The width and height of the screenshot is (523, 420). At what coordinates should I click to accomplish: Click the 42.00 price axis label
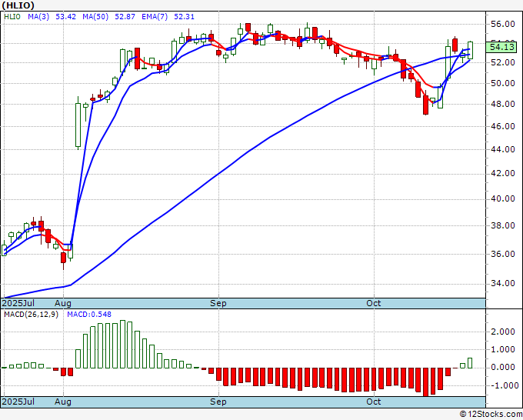pyautogui.click(x=502, y=174)
